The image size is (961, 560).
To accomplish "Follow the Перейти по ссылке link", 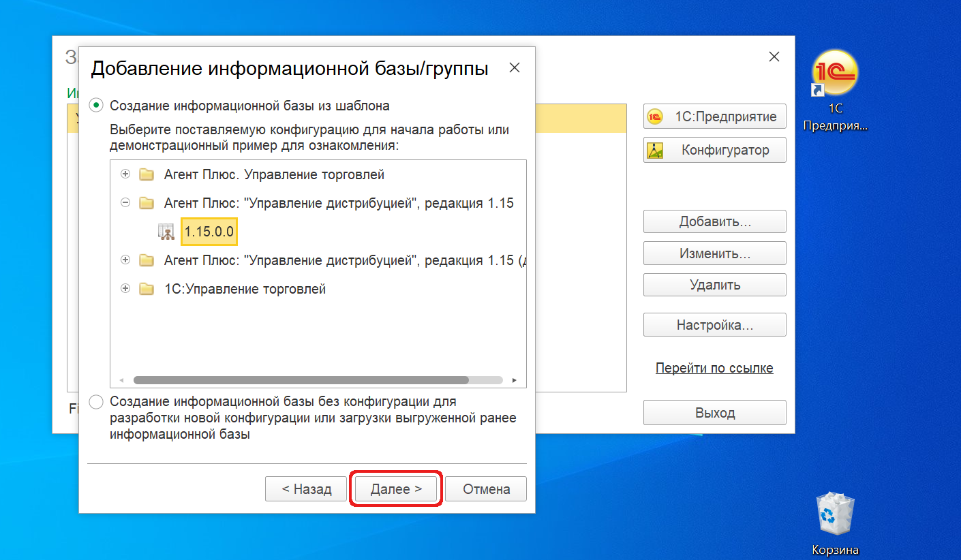I will click(714, 368).
